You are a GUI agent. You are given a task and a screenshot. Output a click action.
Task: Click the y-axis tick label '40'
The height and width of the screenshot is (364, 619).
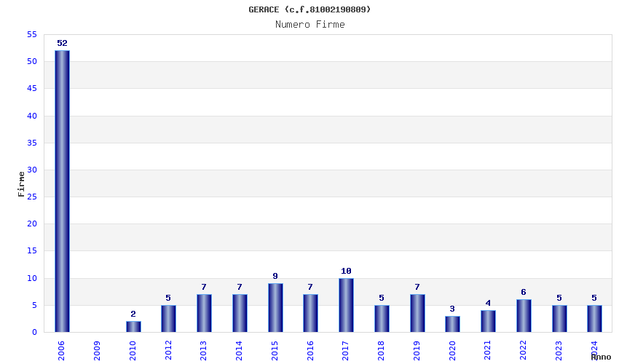click(32, 116)
